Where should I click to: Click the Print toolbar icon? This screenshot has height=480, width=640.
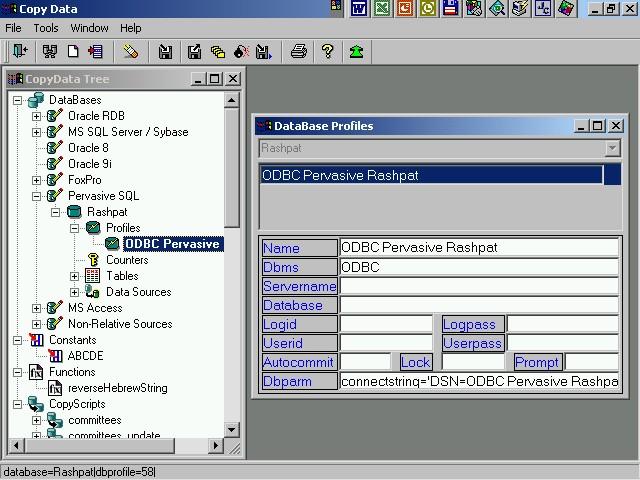click(x=298, y=51)
